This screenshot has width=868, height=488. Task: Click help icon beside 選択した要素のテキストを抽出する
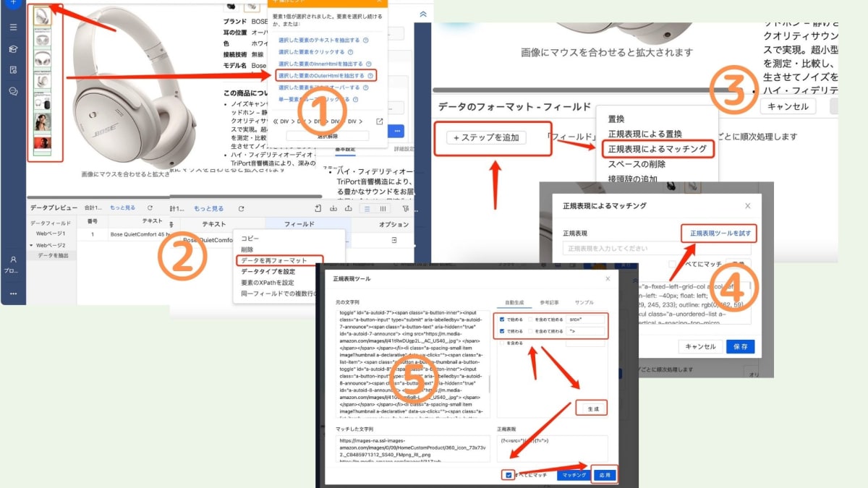pyautogui.click(x=365, y=40)
